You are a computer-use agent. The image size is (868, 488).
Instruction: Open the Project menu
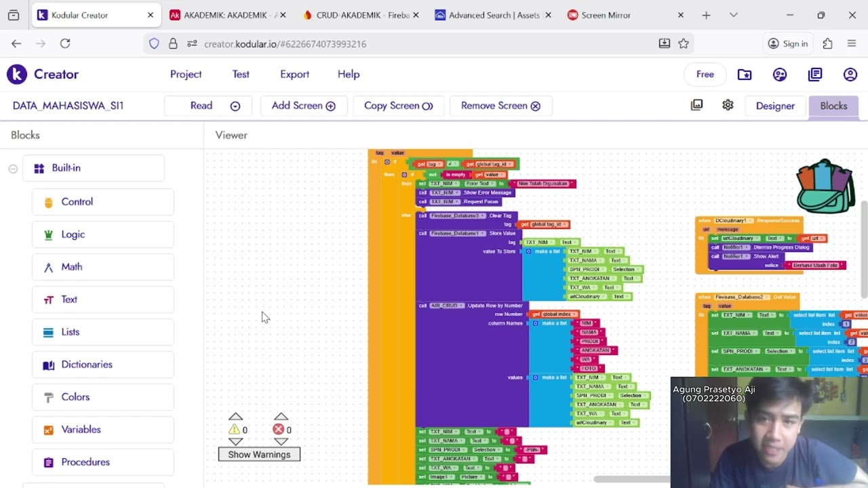click(x=186, y=75)
